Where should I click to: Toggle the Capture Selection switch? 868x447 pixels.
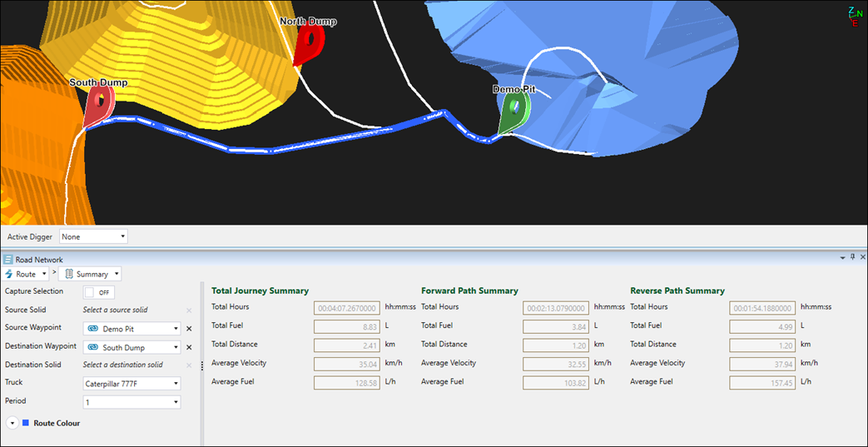pos(98,292)
